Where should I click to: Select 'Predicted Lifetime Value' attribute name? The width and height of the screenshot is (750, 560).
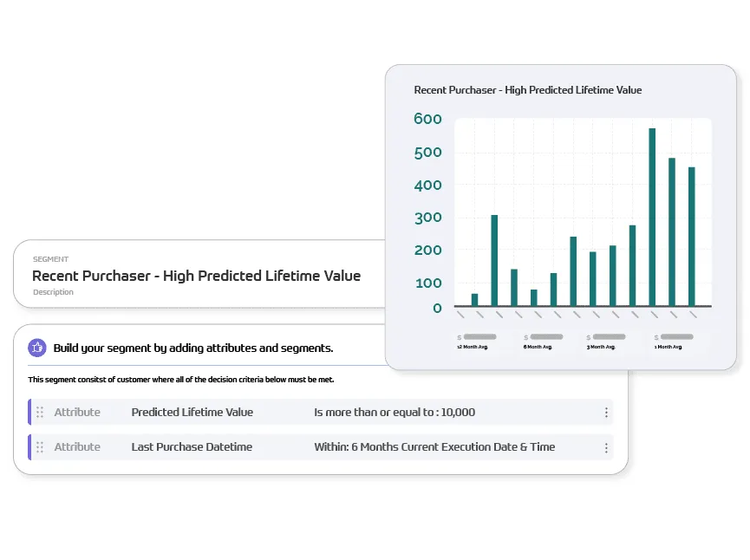pyautogui.click(x=192, y=413)
